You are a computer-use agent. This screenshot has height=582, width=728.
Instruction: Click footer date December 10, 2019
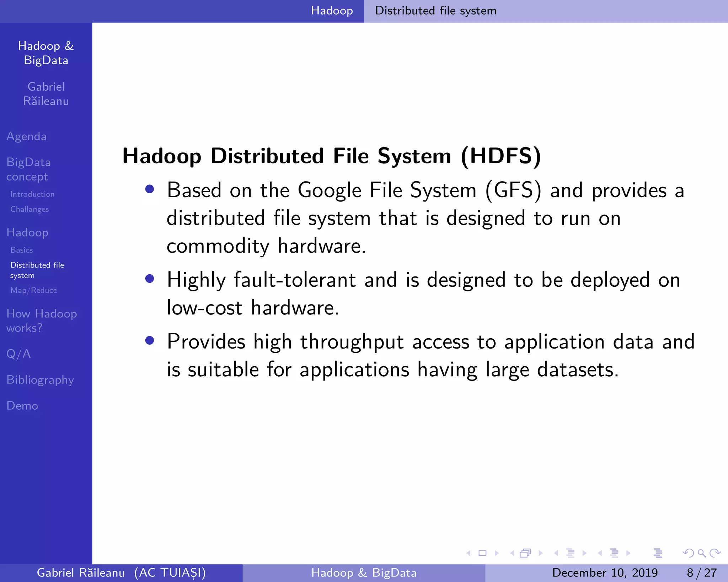(x=605, y=573)
